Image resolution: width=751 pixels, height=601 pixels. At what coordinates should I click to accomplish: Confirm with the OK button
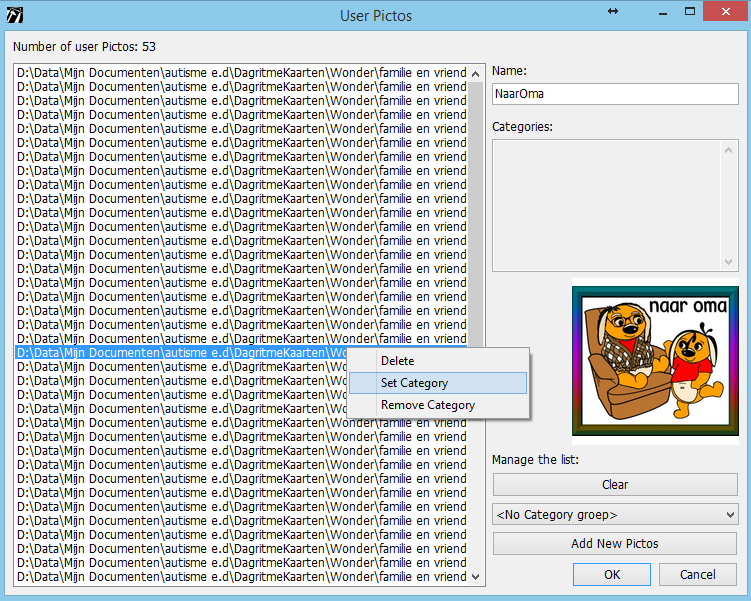click(x=612, y=575)
